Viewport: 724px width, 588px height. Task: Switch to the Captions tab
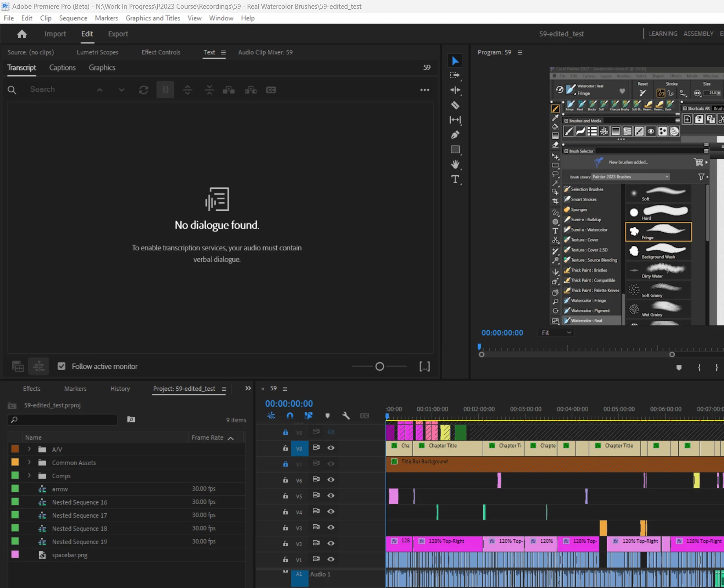(x=62, y=68)
